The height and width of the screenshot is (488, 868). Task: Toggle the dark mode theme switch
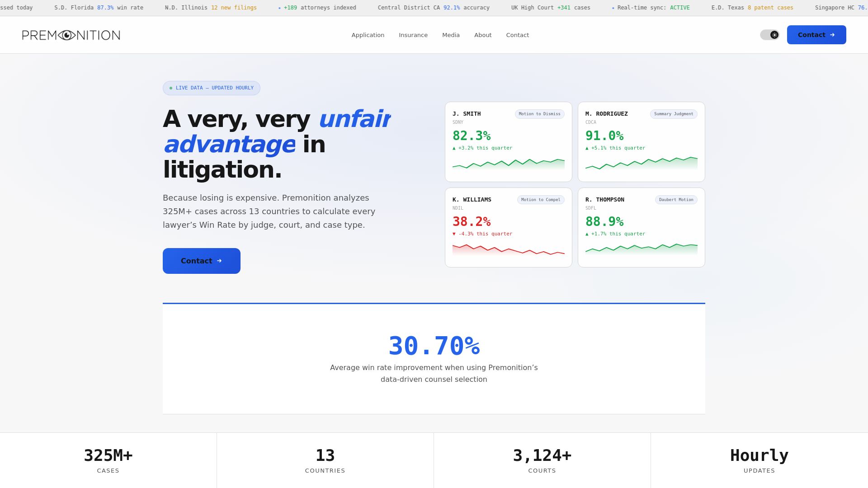(769, 35)
